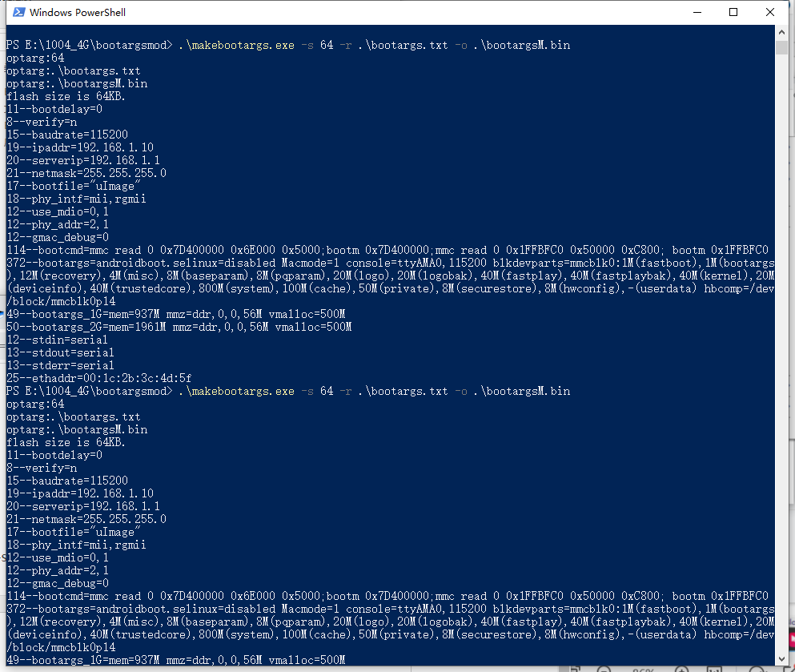
Task: Click "18--phy_intf=mii,rgmii" in second output
Action: pos(76,545)
